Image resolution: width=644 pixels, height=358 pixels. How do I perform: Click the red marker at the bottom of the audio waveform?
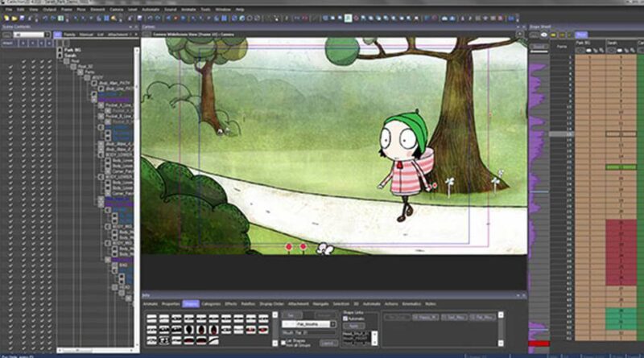tap(539, 344)
